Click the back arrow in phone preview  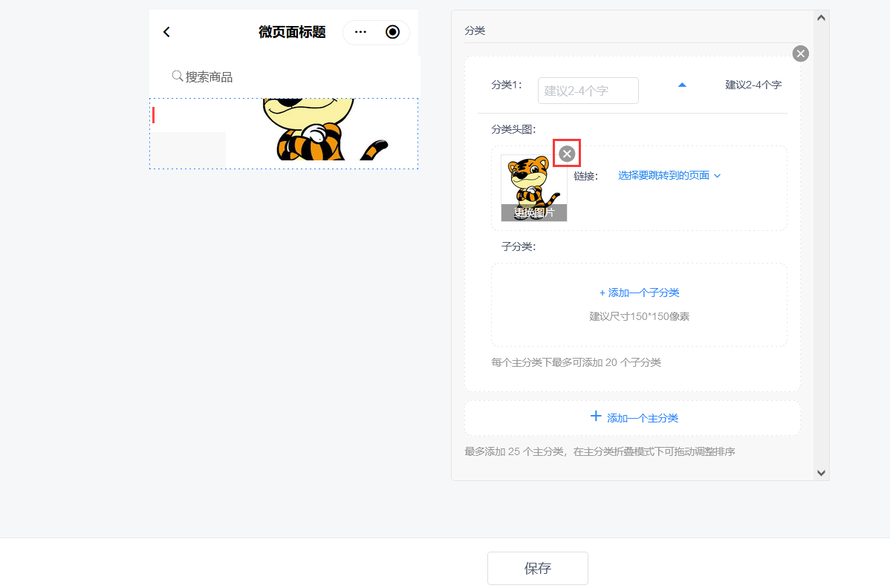(x=166, y=33)
